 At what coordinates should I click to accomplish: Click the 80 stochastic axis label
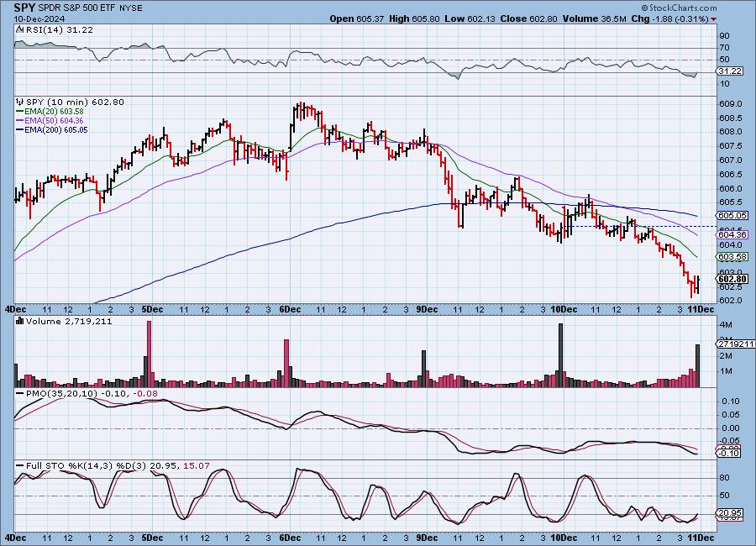click(x=724, y=478)
